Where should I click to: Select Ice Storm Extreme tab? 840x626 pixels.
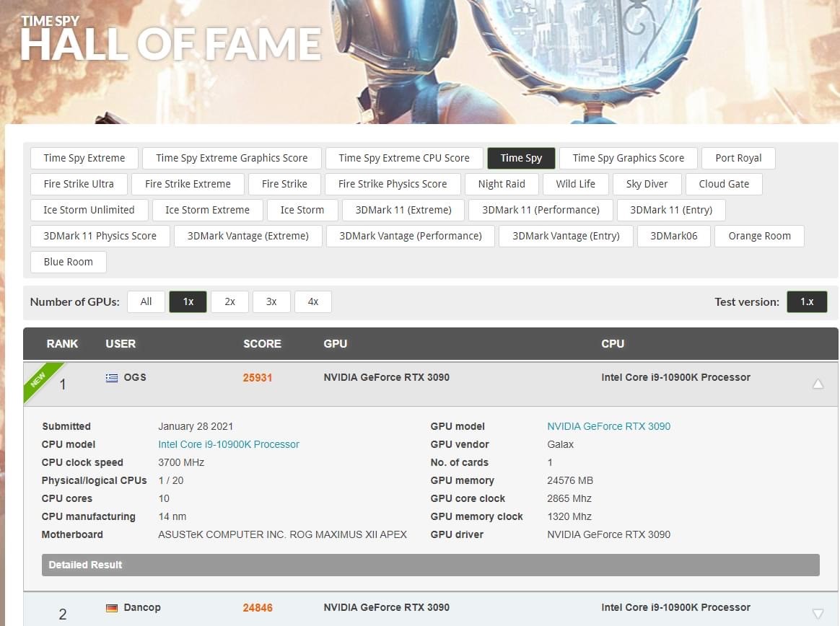coord(207,210)
